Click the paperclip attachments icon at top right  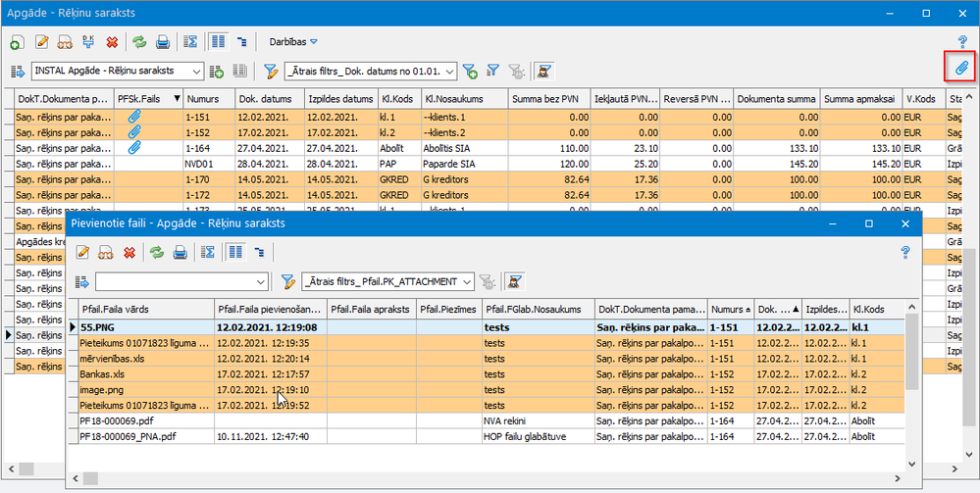click(962, 68)
